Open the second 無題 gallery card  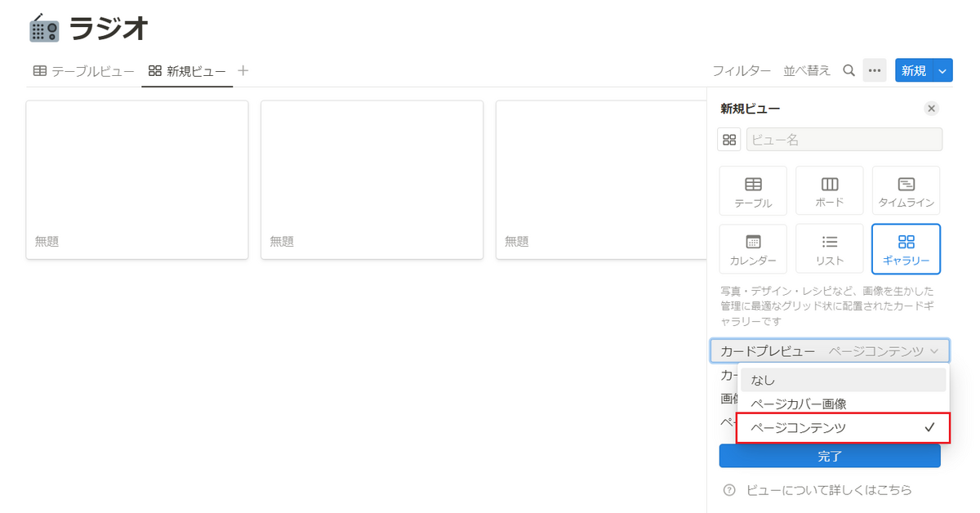click(x=372, y=180)
